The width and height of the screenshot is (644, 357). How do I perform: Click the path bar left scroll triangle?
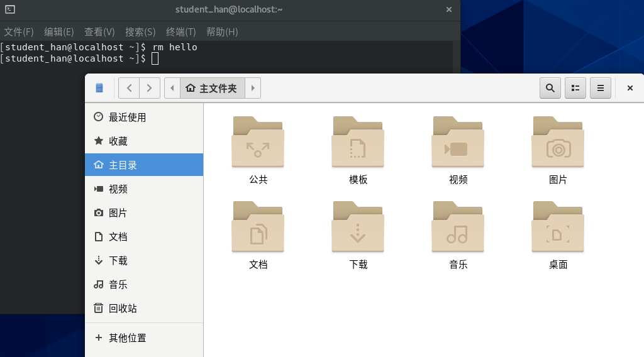(x=172, y=88)
